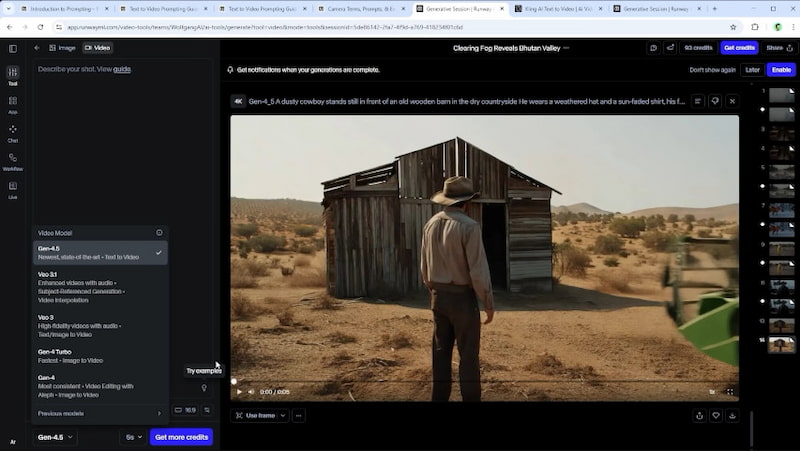Download the generated cowboy video
800x451 pixels.
[733, 415]
